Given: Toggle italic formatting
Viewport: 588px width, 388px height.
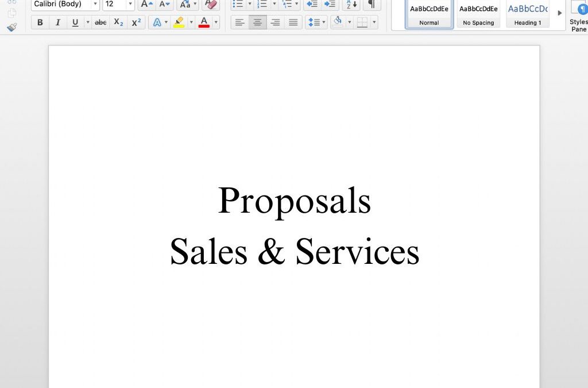Looking at the screenshot, I should pos(57,22).
